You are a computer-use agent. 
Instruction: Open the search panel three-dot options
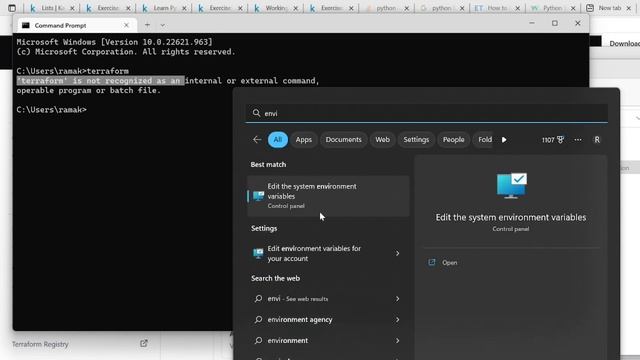[x=578, y=140]
